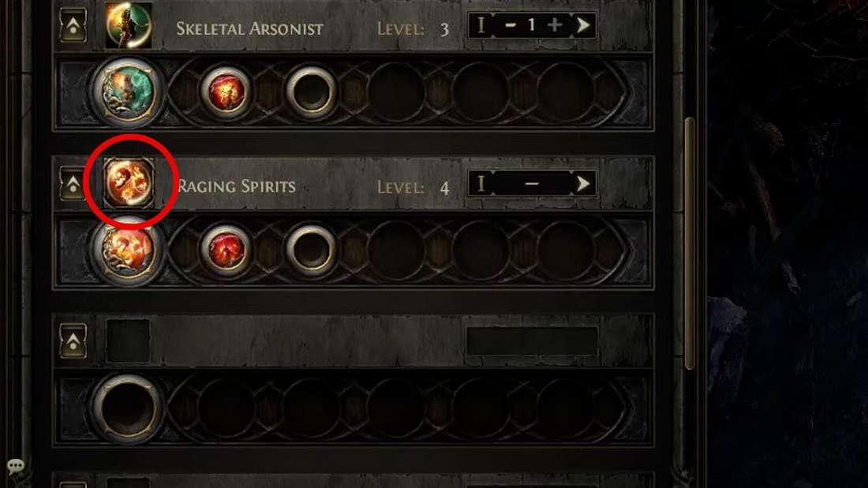Increase Skeletal Arsonist count with plus
This screenshot has width=868, height=488.
point(554,25)
